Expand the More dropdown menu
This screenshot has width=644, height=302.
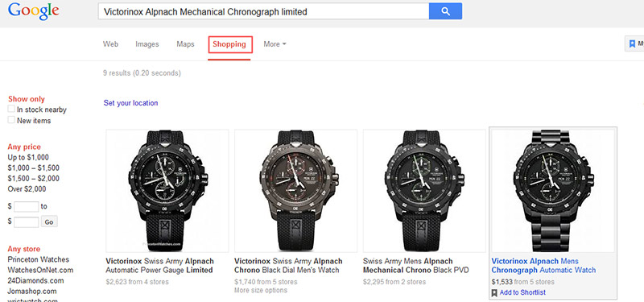click(275, 44)
